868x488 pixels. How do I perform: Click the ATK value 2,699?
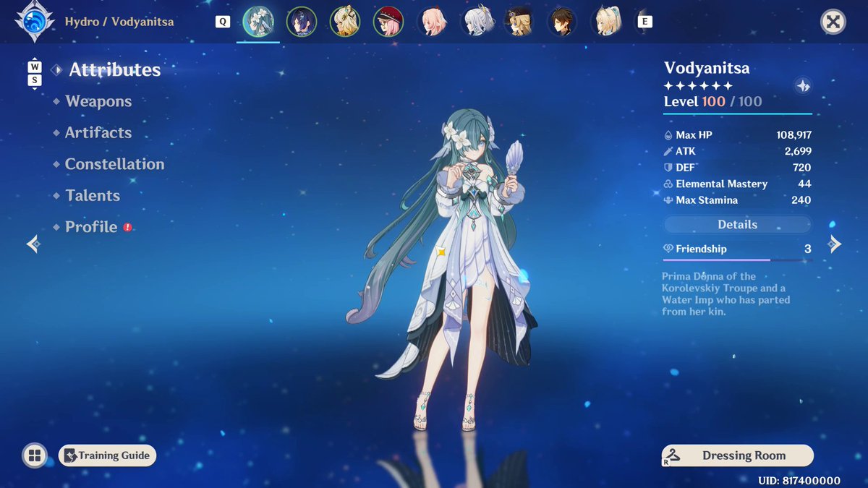[798, 151]
